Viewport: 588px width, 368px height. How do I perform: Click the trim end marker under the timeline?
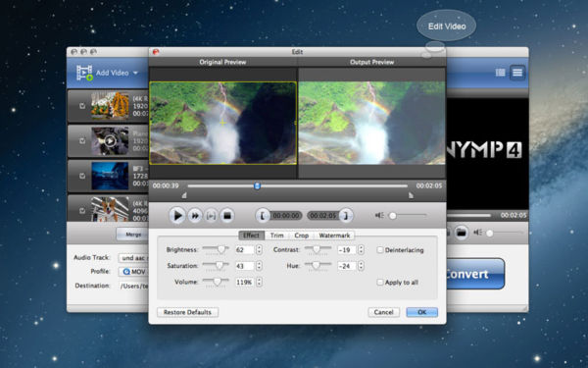pos(411,195)
